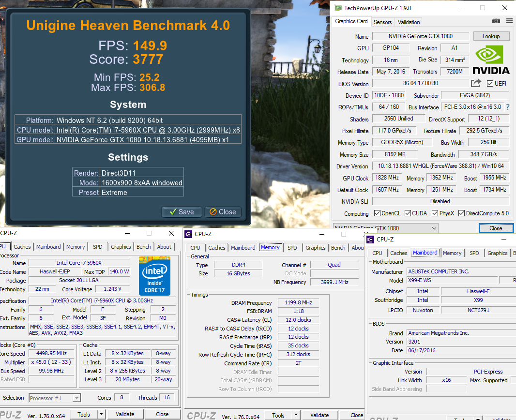Click the BIOS Date value 06/17/2016

click(x=461, y=351)
